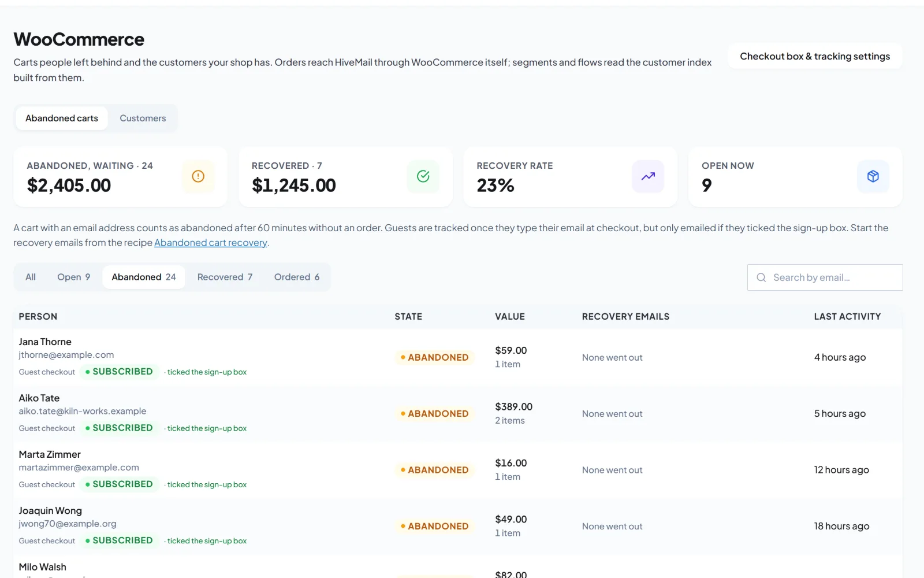Click the SUBSCRIBED badge for Joaquin Wong
924x578 pixels.
[119, 540]
